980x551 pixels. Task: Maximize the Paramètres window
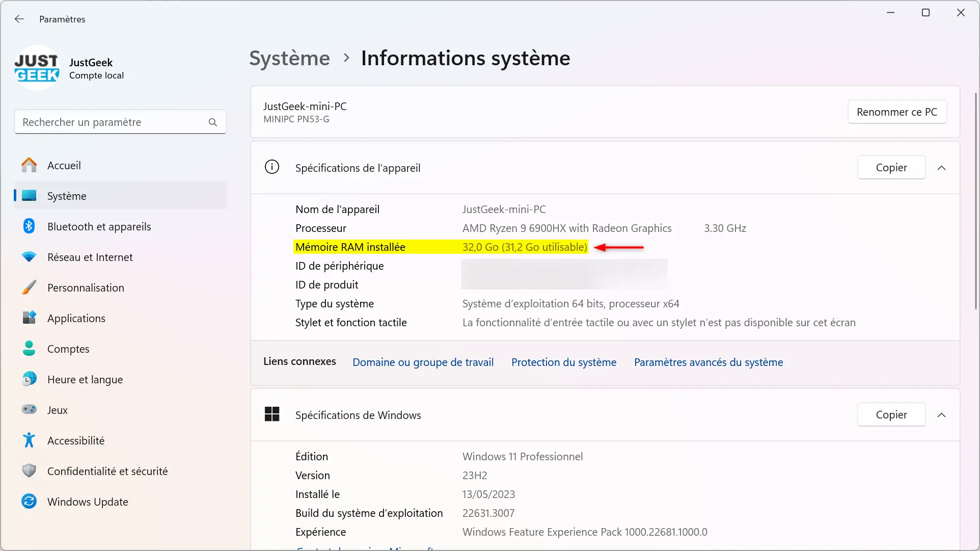pos(926,13)
